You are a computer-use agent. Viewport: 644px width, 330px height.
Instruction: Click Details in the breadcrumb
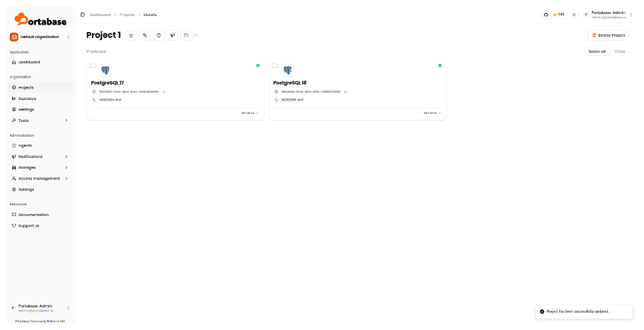(150, 15)
